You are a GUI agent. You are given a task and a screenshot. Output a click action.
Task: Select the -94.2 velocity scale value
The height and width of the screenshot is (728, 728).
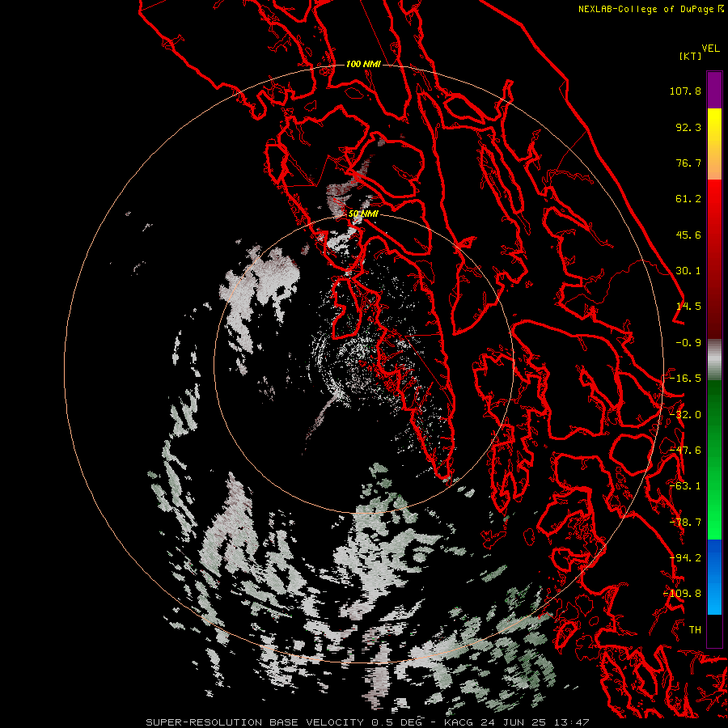[x=685, y=558]
